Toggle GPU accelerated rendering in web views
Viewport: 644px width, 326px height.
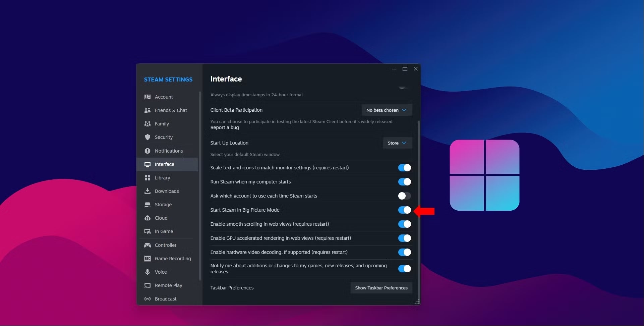tap(405, 238)
